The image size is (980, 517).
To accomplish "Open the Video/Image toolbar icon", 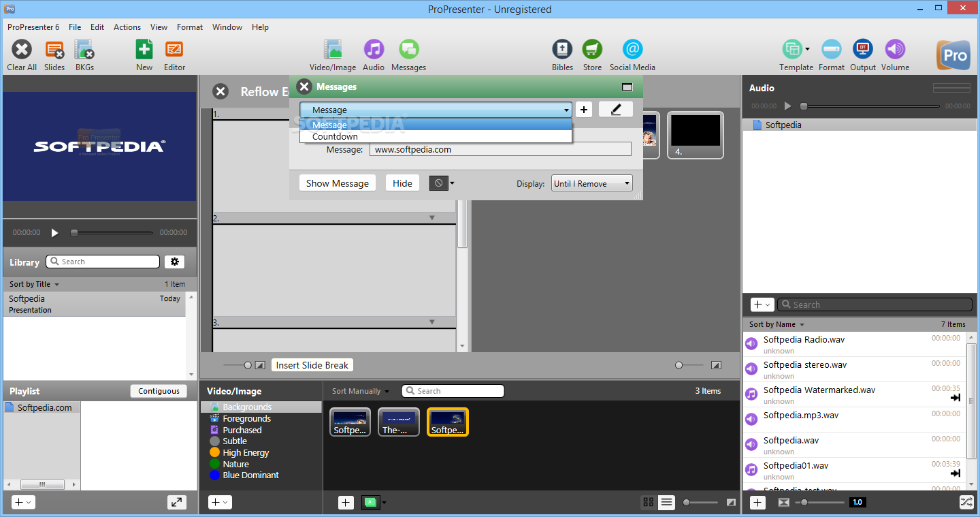I will [x=333, y=54].
